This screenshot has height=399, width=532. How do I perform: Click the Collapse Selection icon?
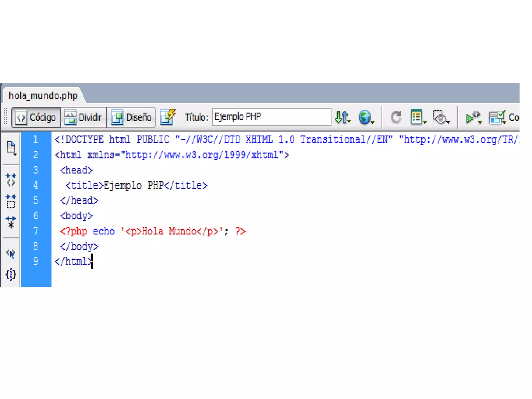click(x=11, y=201)
